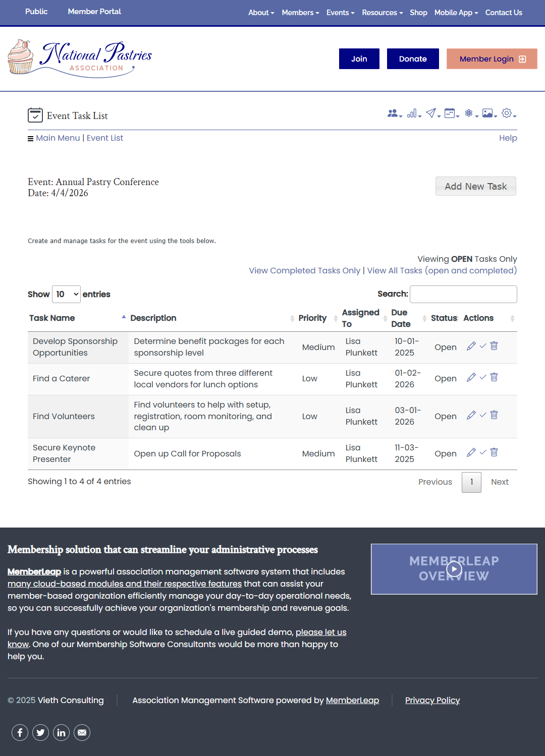The width and height of the screenshot is (545, 756).
Task: Open the LinkedIn footer icon
Action: coord(61,732)
